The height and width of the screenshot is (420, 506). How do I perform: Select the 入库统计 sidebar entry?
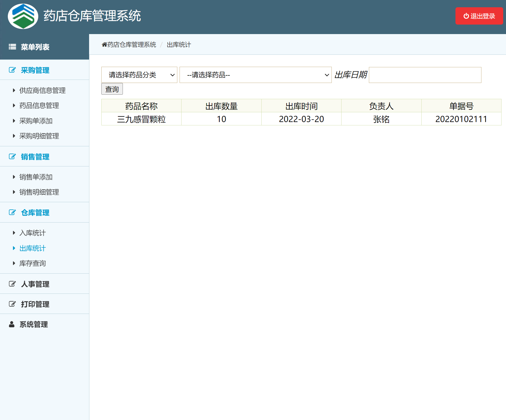pos(32,233)
